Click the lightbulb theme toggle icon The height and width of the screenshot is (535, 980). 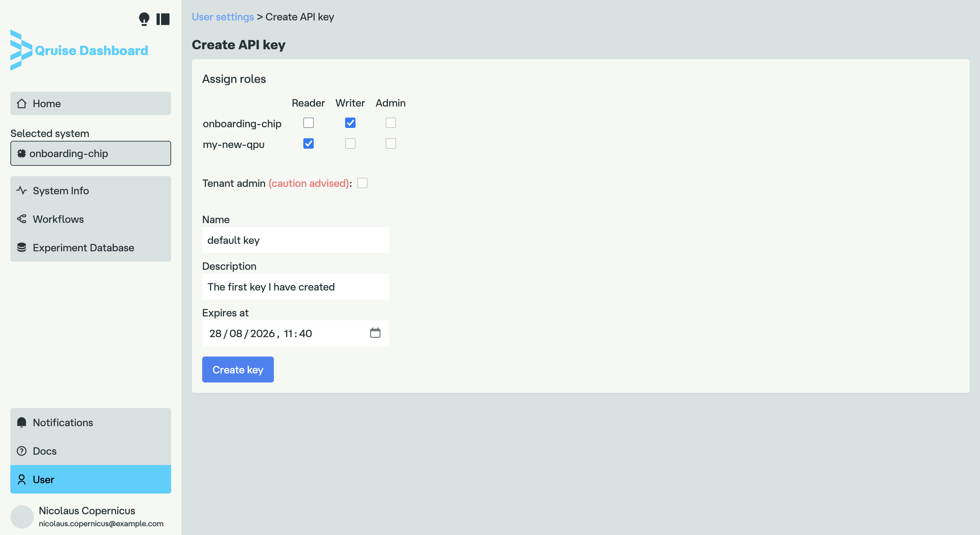coord(144,19)
